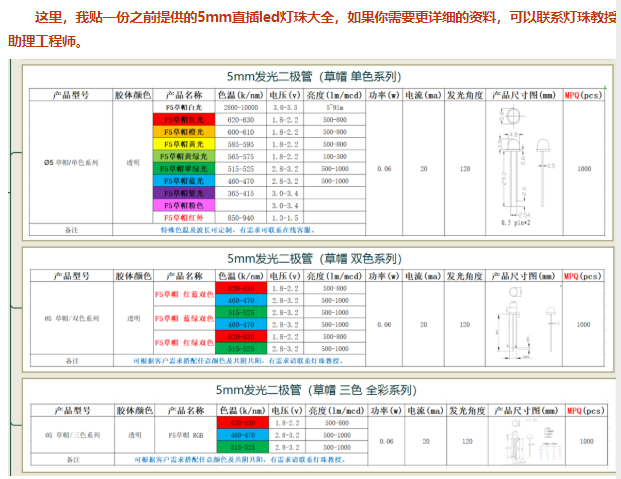Click the blue 460-470 cell in RGB table
Screen dimensions: 621x479
tap(243, 435)
